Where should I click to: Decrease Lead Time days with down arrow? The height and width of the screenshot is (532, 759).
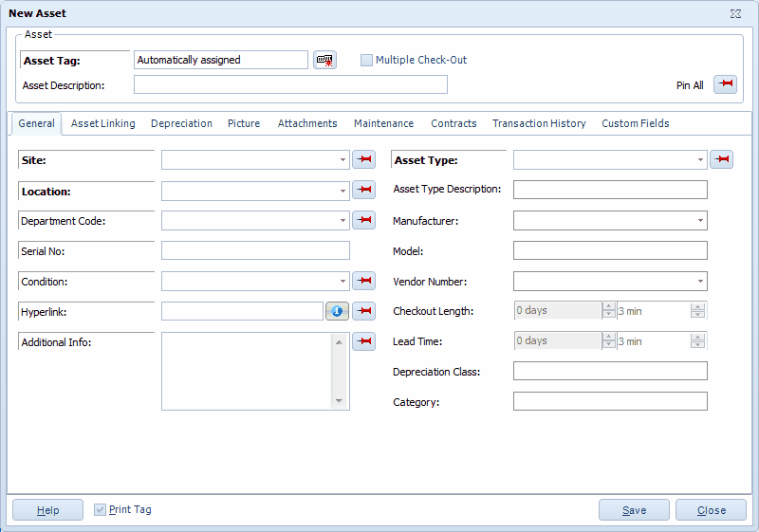(x=609, y=345)
